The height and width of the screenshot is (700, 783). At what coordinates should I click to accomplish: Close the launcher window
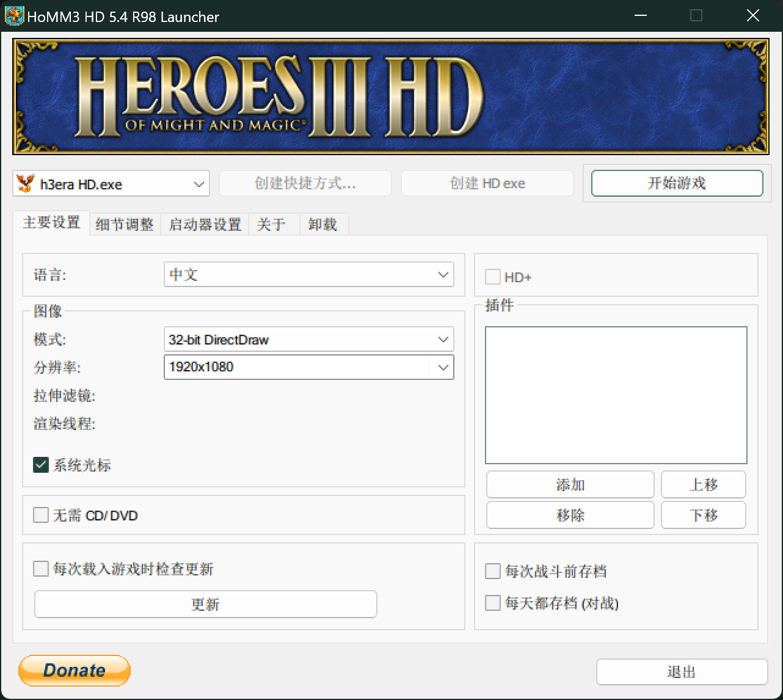tap(752, 16)
